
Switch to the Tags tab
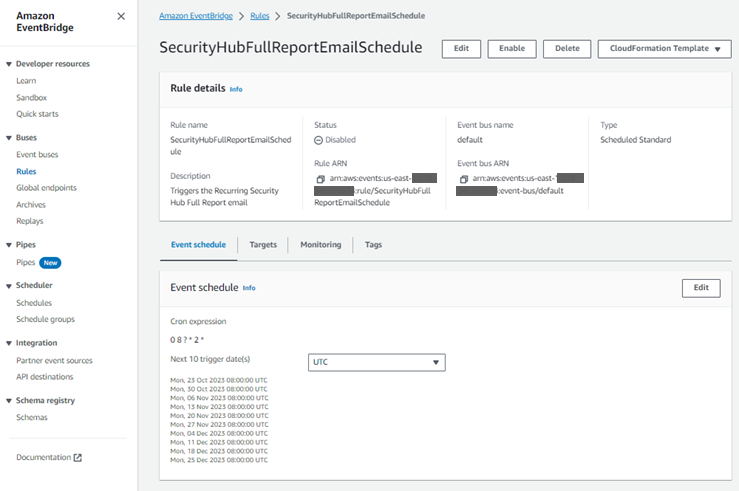373,245
